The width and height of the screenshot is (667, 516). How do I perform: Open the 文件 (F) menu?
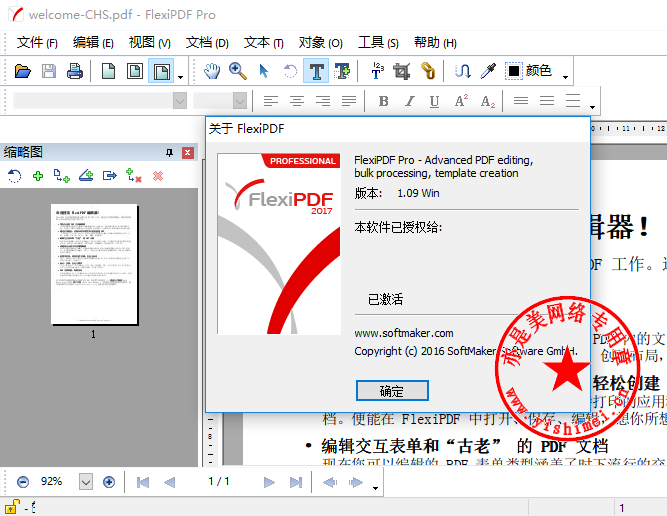(37, 43)
